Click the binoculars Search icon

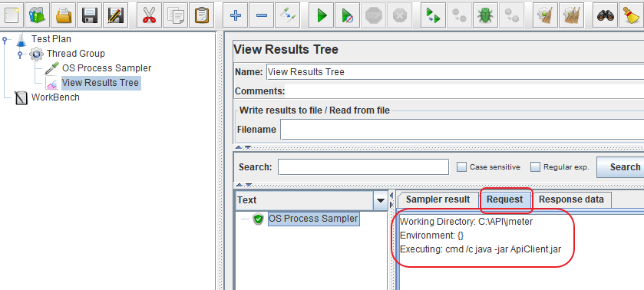pyautogui.click(x=606, y=15)
